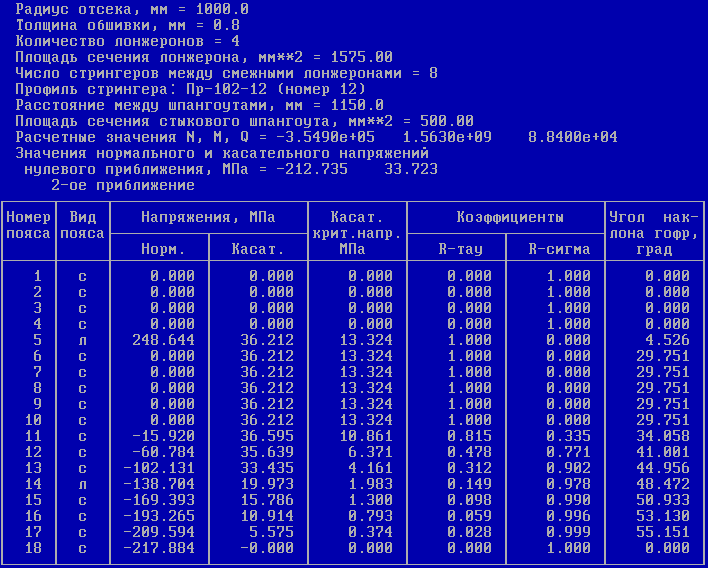Click shear stress value 15.786
The width and height of the screenshot is (708, 568).
267,500
